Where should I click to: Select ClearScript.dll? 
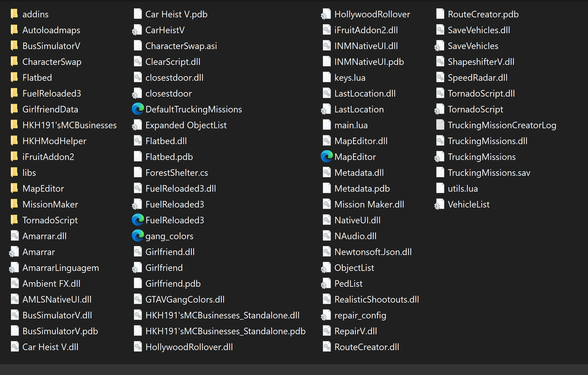pyautogui.click(x=167, y=62)
